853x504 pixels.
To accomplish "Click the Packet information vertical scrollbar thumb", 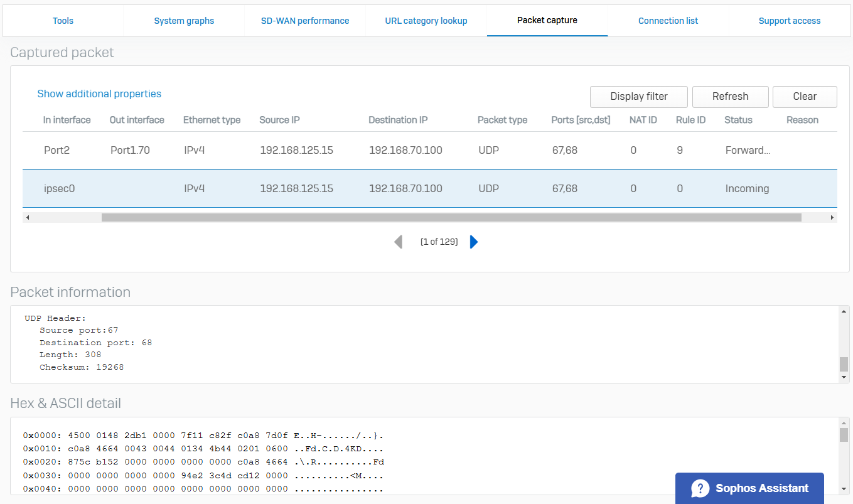I will [x=844, y=364].
